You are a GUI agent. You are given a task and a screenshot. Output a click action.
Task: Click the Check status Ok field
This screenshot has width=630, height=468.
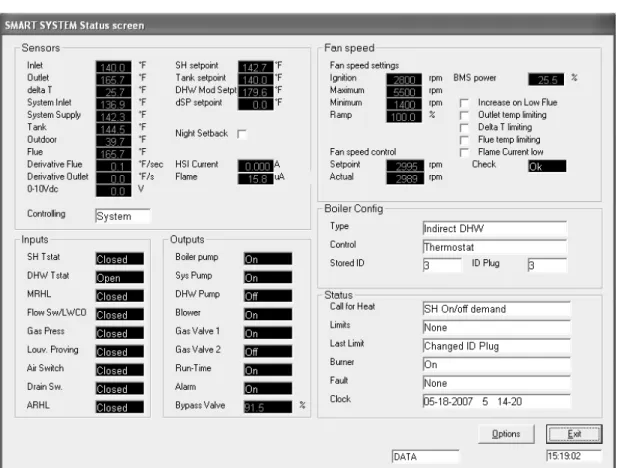547,166
